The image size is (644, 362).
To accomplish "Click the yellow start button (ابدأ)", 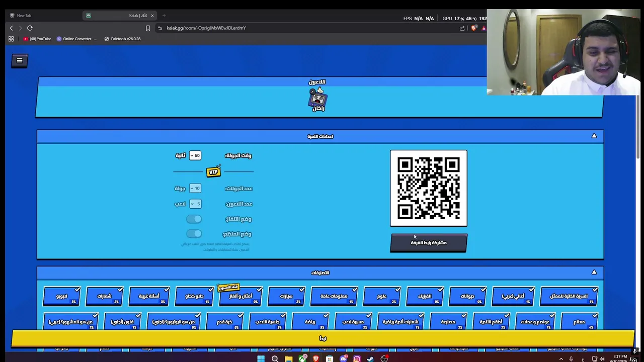I will [323, 338].
